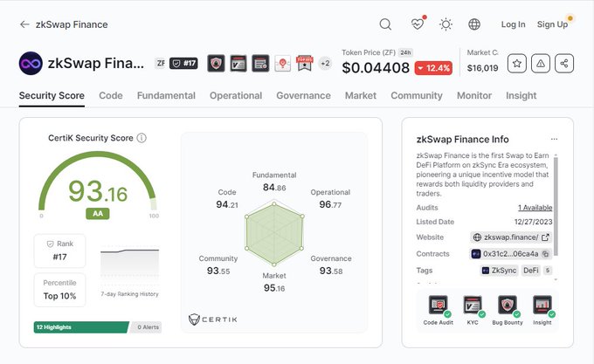Add project to watchlist with star button

tap(517, 64)
